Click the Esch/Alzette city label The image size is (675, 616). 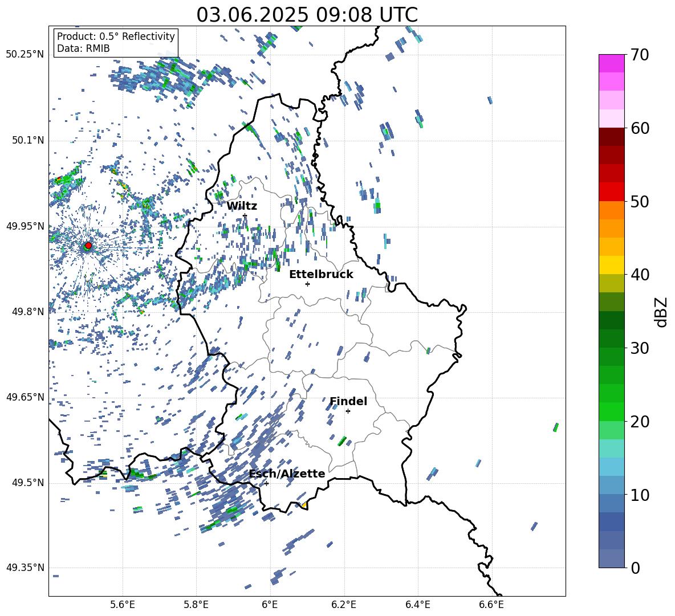(x=287, y=474)
